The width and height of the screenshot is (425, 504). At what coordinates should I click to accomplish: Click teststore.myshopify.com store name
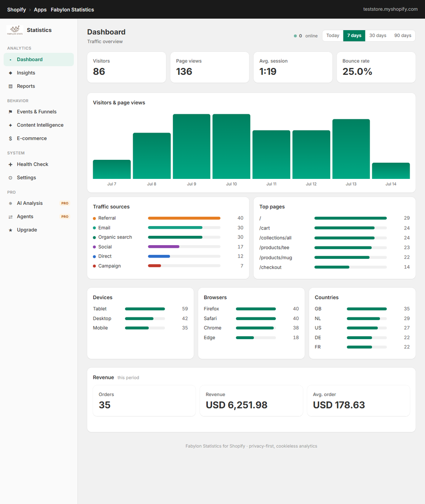pos(390,9)
